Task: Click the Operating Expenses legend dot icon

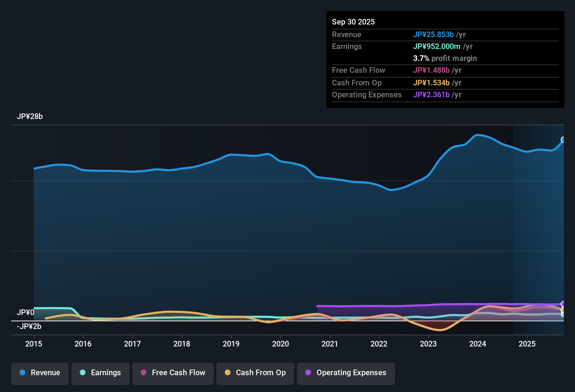Action: coord(309,373)
